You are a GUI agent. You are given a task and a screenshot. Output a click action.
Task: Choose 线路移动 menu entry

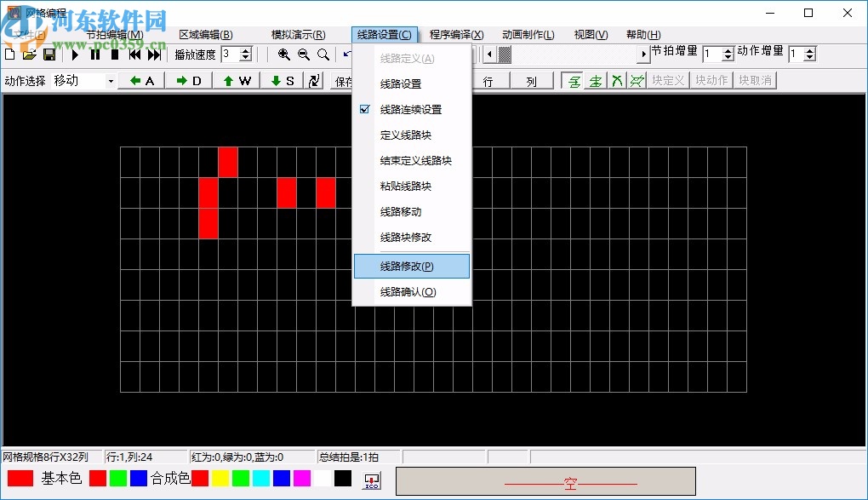(411, 212)
